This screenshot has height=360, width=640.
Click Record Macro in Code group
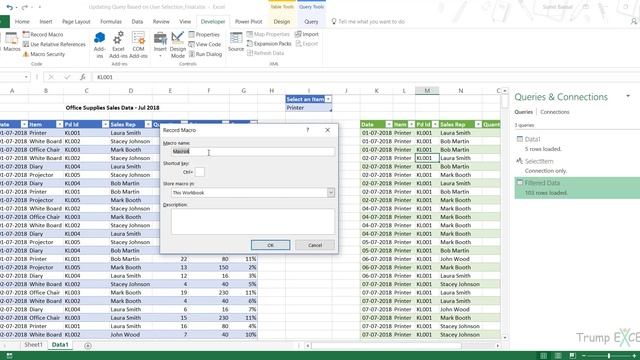[43, 35]
